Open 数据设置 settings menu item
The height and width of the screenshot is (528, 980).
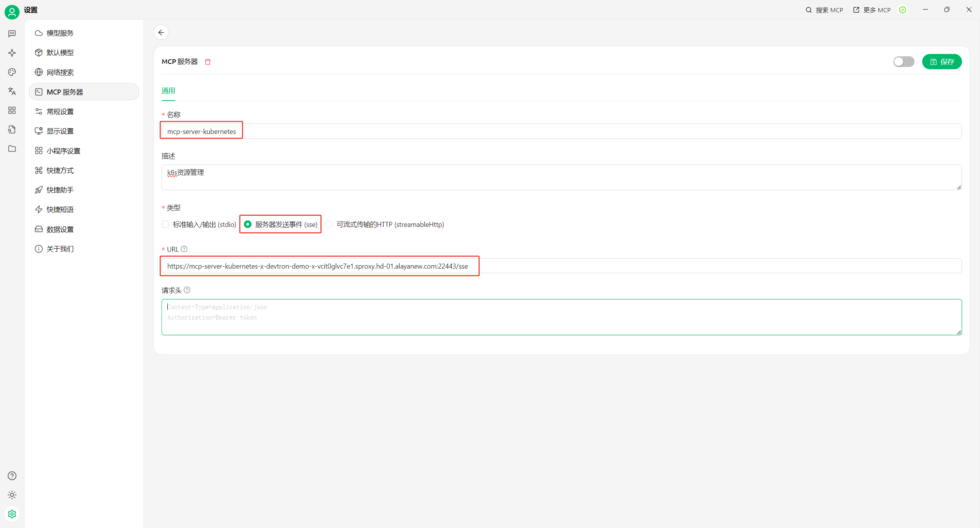click(60, 229)
